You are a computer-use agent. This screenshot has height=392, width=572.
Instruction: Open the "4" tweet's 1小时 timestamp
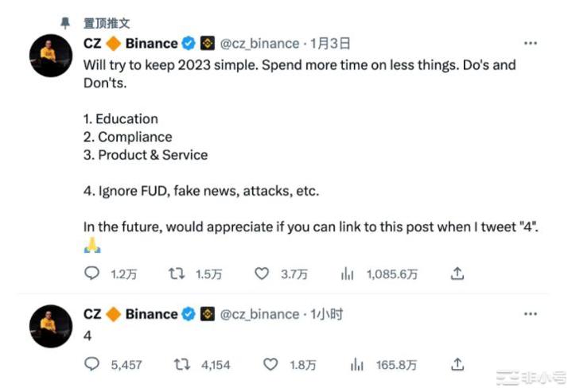point(327,314)
